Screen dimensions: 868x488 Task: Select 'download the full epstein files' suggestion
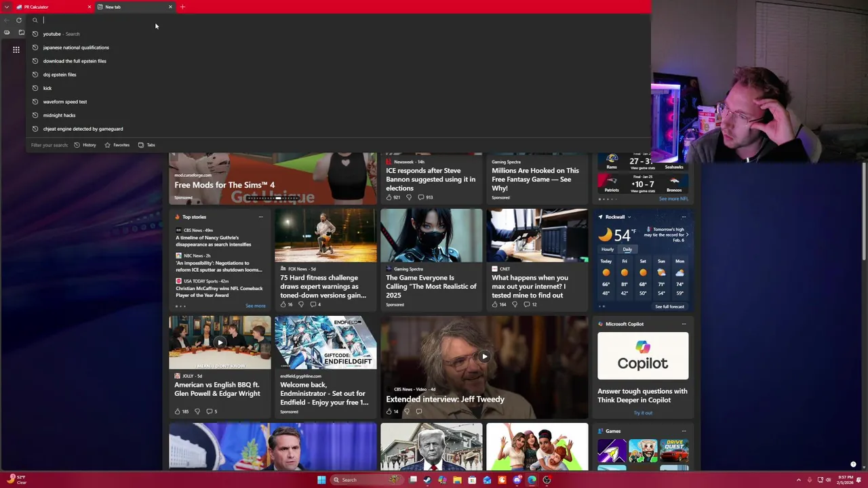point(339,61)
